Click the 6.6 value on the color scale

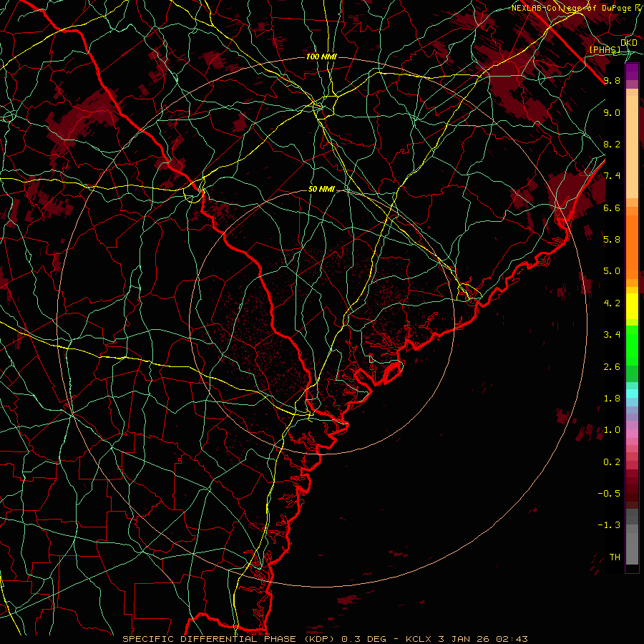point(612,208)
